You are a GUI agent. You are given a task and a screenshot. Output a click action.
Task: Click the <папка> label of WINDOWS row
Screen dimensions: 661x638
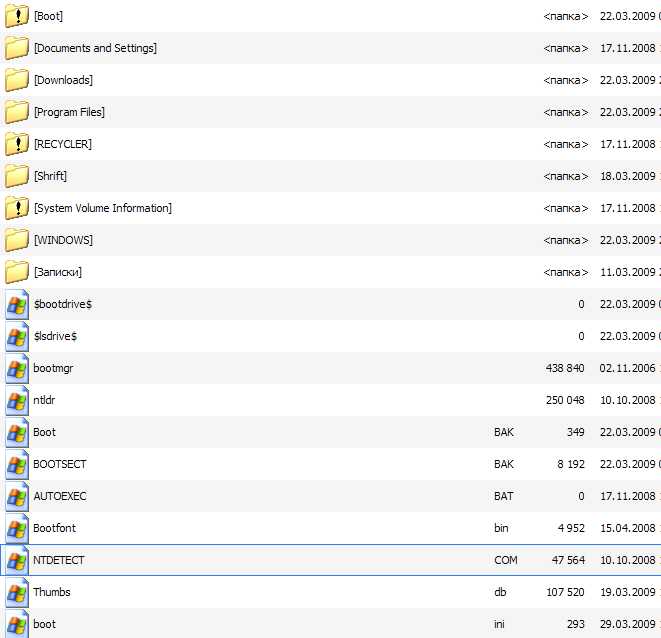point(566,240)
